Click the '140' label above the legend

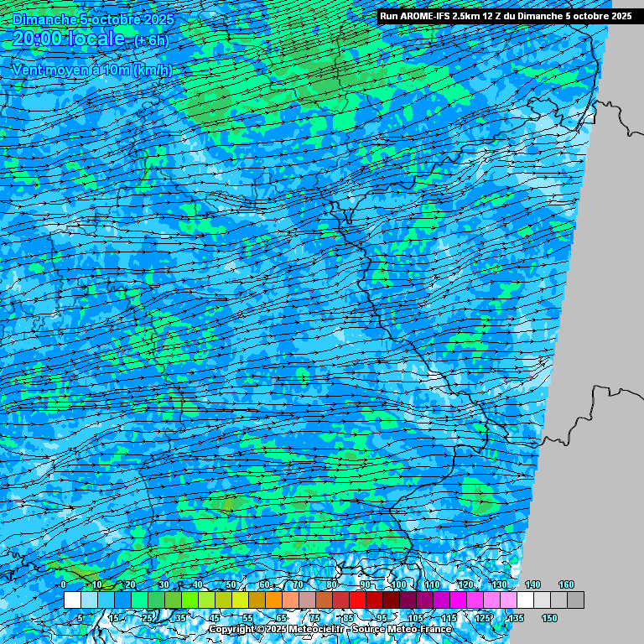(x=532, y=584)
